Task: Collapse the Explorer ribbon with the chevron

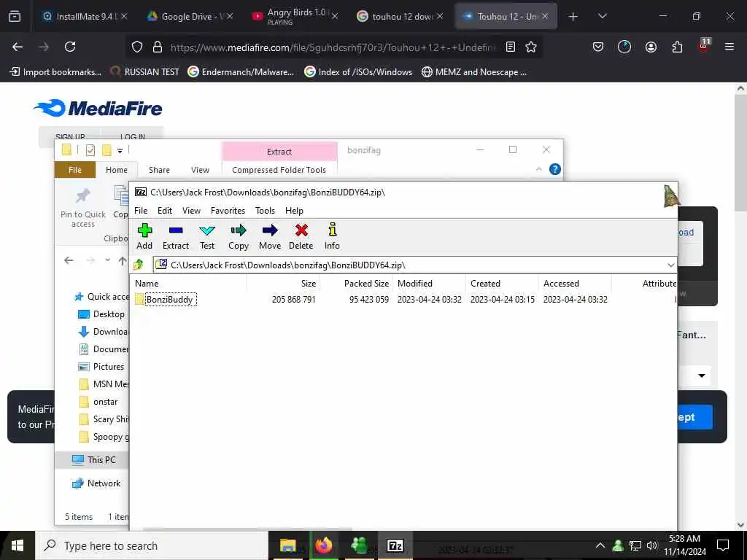Action: (x=539, y=169)
